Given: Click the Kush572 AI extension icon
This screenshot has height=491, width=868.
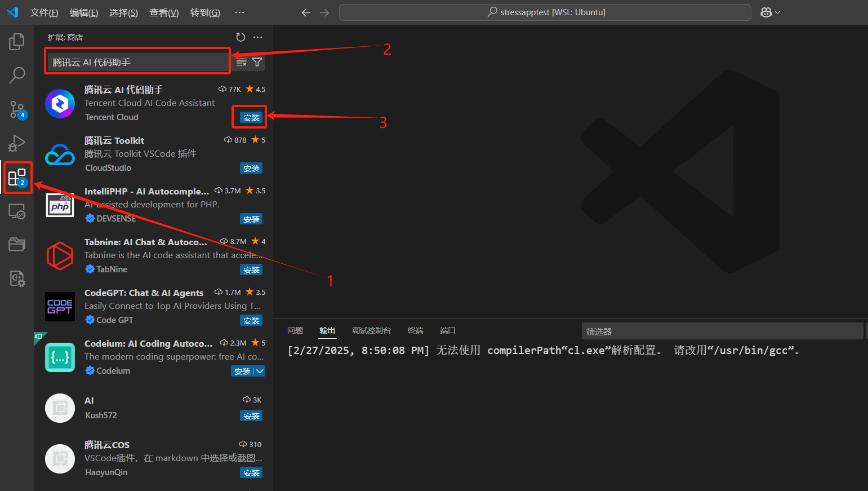Looking at the screenshot, I should click(x=60, y=408).
